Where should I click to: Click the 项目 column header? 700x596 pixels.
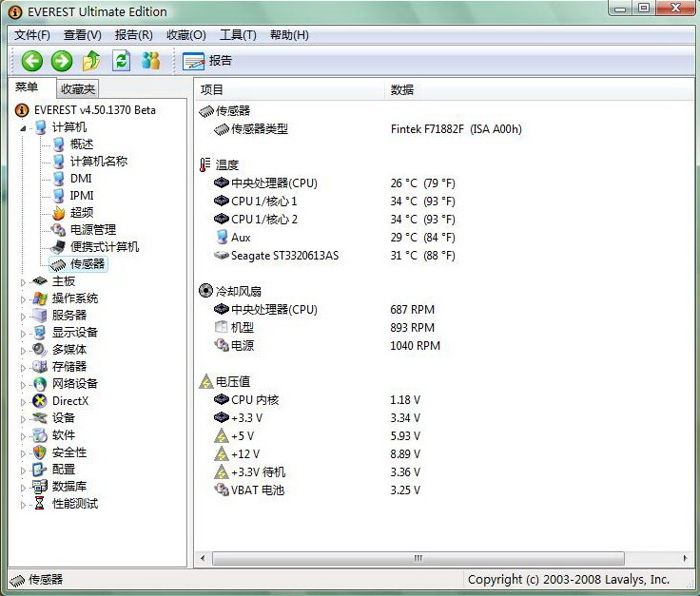click(212, 90)
